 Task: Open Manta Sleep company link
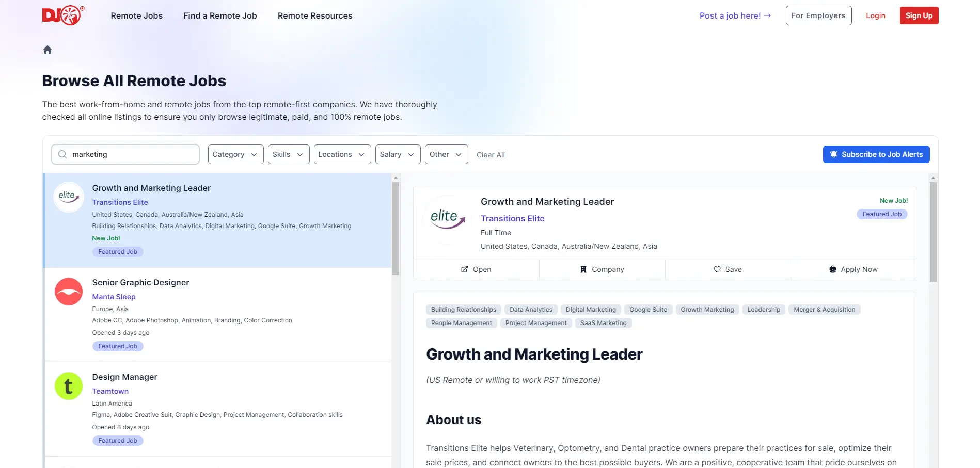(x=114, y=297)
